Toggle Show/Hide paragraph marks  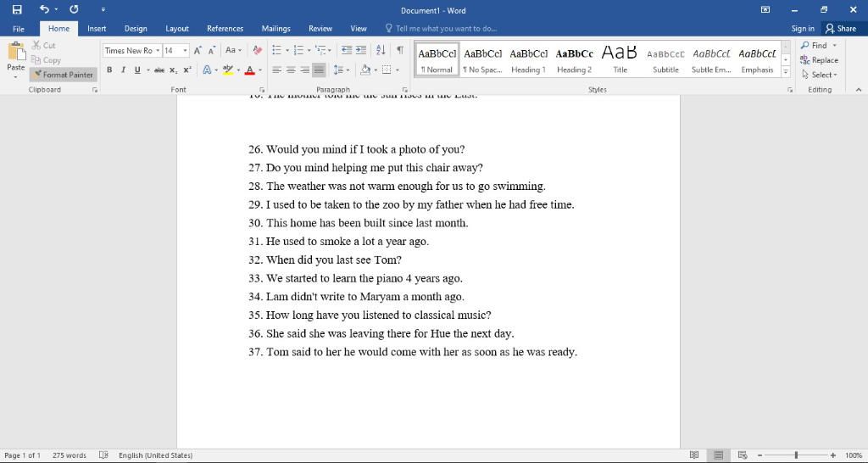(400, 50)
